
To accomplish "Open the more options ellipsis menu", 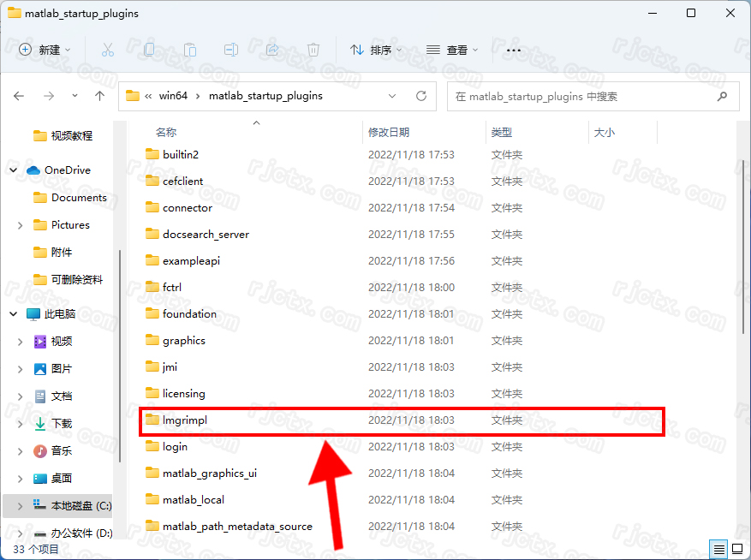I will (514, 50).
